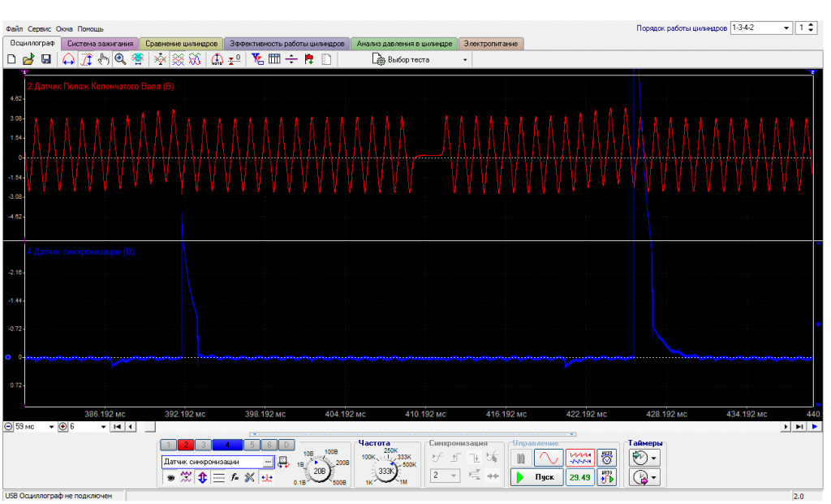
Task: Open the Сервис menu
Action: (x=39, y=28)
